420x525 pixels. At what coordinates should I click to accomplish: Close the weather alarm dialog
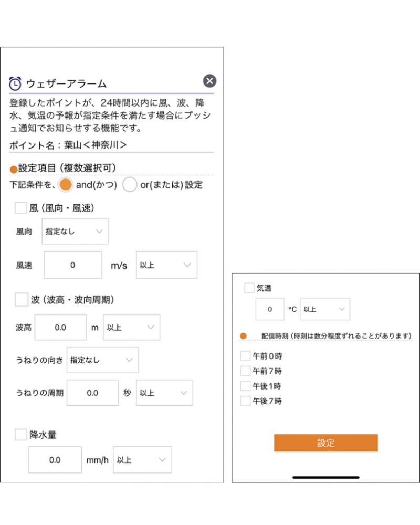(209, 81)
